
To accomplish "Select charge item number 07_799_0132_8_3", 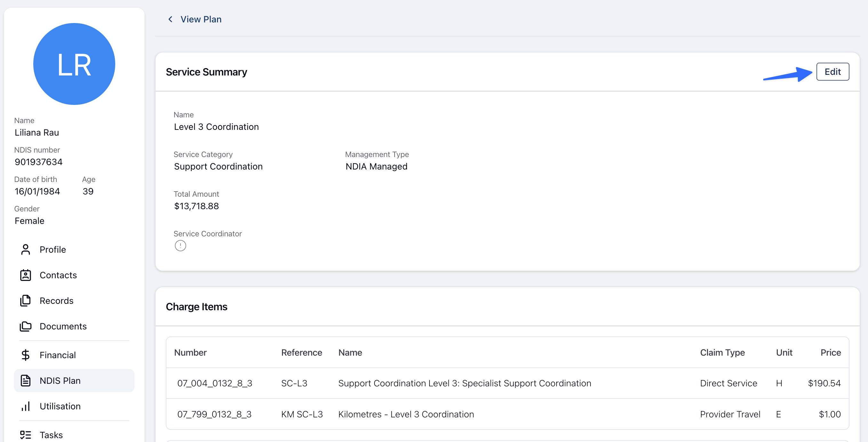I will coord(214,414).
